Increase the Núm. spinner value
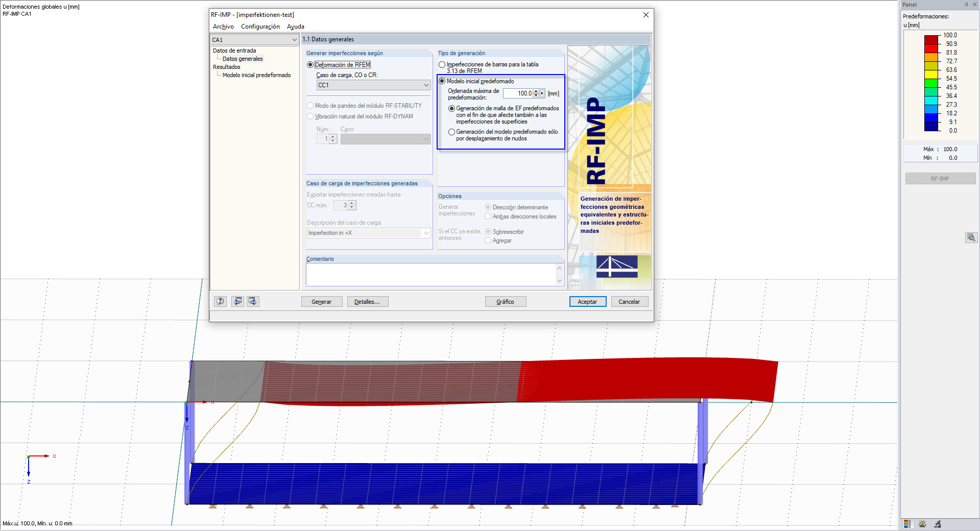The image size is (980, 531). coord(333,137)
